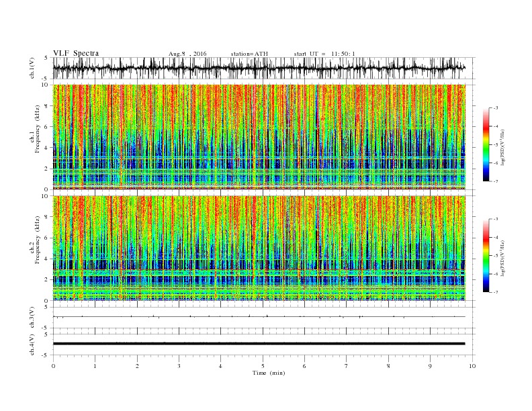This screenshot has height=411, width=532.
Task: Click time axis tick label '3'
Action: 179,366
